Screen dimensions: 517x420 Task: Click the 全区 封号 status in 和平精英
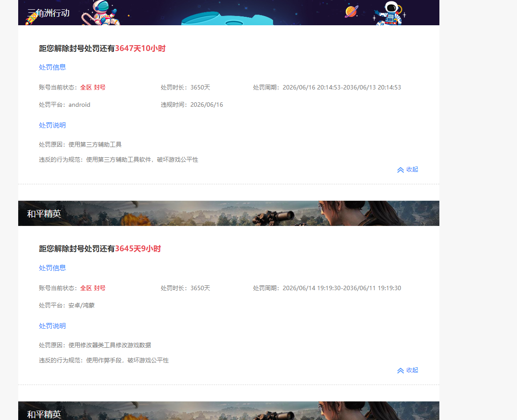click(93, 288)
